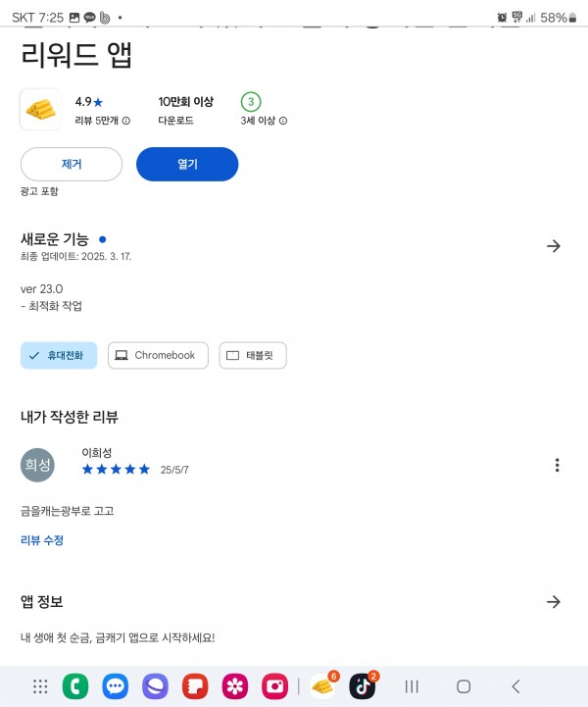Tap the recent apps navigation button
588x707 pixels.
coord(412,686)
